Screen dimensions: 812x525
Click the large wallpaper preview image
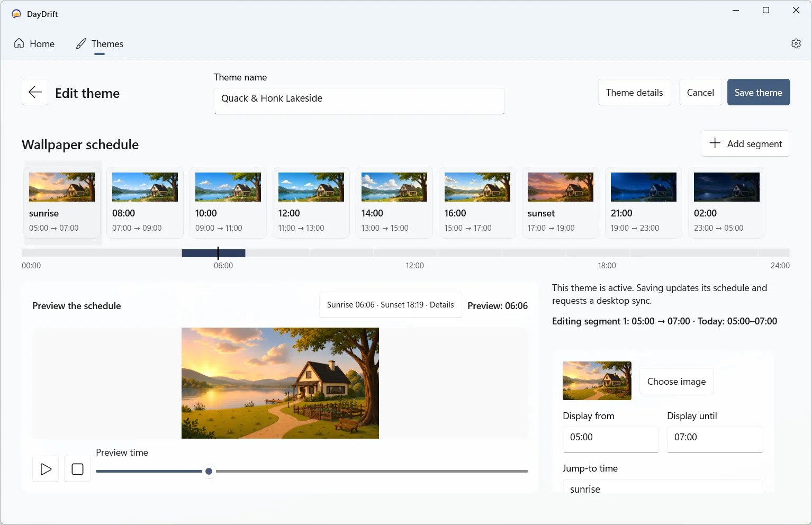click(x=280, y=383)
